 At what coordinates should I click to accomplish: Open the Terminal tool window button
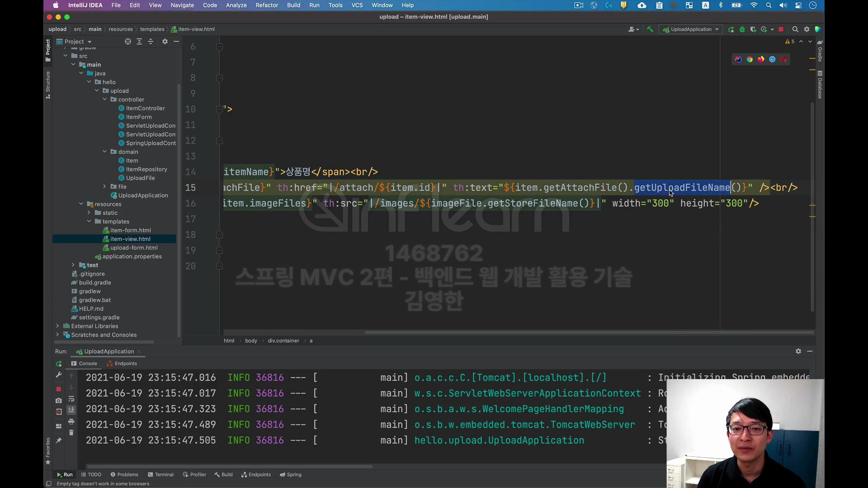point(160,474)
